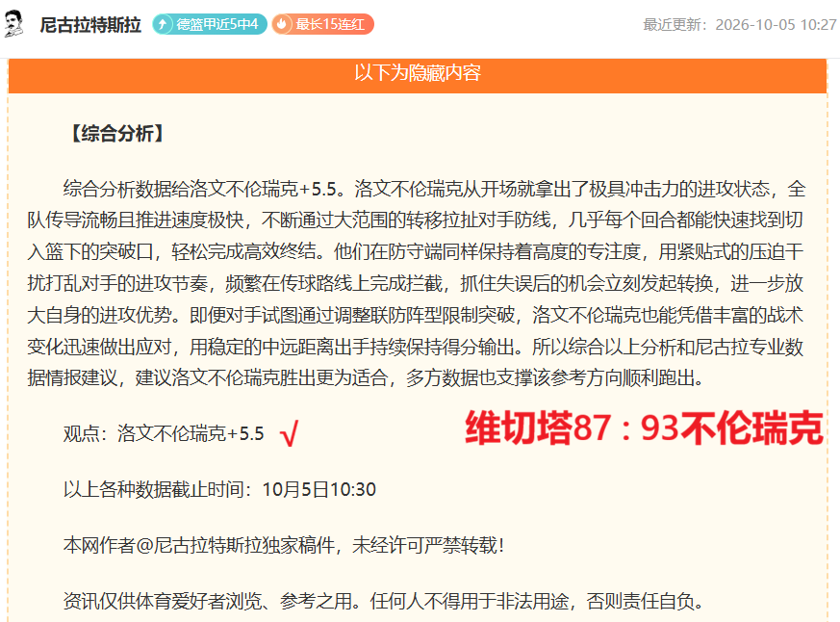This screenshot has height=622, width=840.
Task: Open author profile 尼古拉特斯拉
Action: [90, 25]
